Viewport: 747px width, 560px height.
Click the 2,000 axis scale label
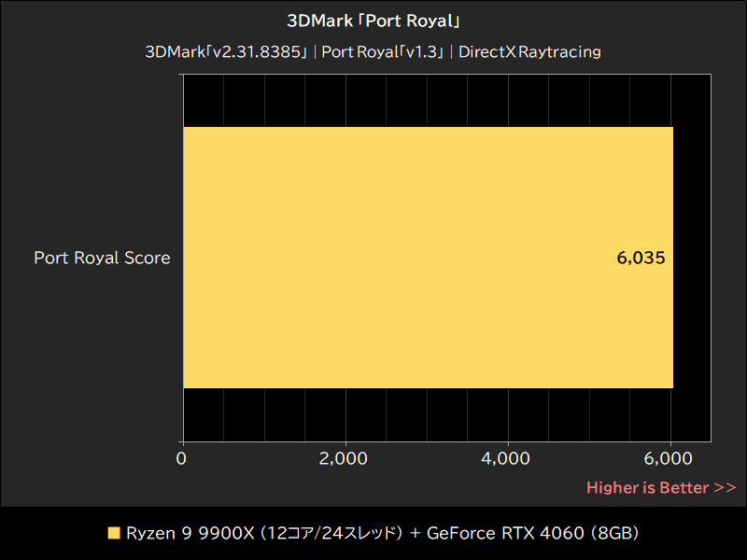coord(344,459)
